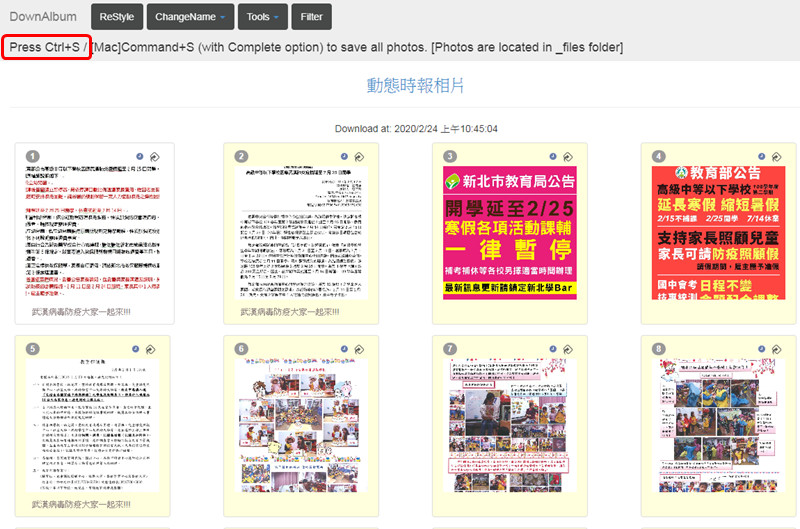Click the share arrow icon on photo 4
800x529 pixels.
[x=777, y=157]
